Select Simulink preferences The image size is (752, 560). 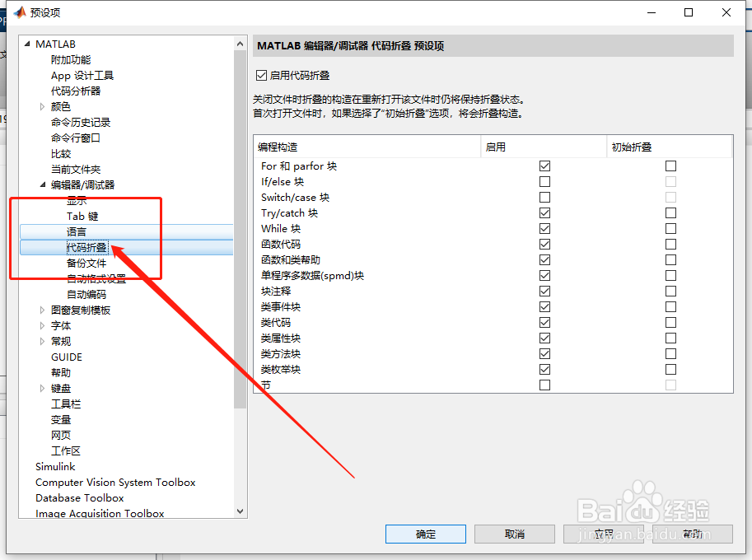(x=55, y=466)
